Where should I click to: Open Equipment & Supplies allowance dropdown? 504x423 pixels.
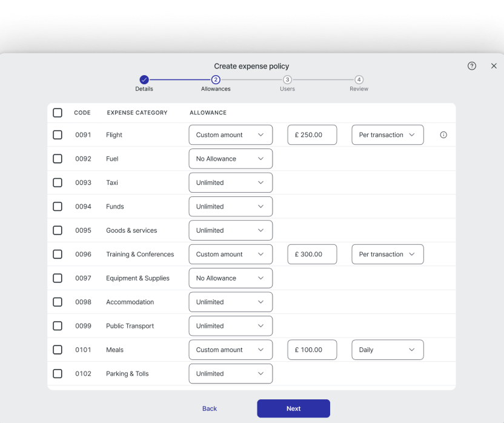(x=230, y=278)
